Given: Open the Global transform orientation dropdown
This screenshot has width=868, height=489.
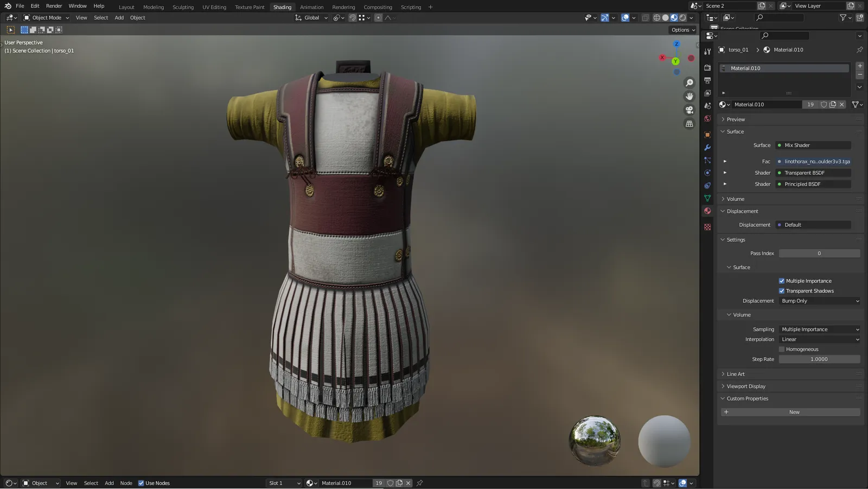Looking at the screenshot, I should click(x=311, y=17).
